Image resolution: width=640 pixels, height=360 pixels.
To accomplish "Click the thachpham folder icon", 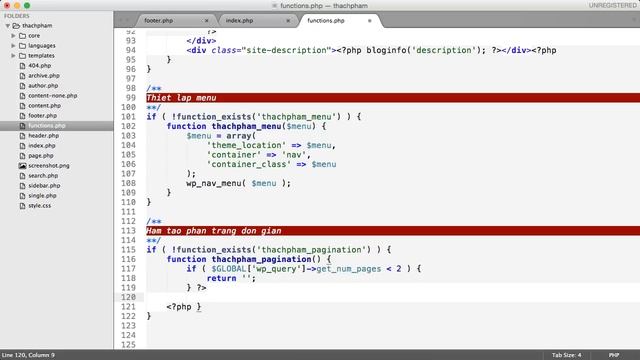I will click(16, 26).
